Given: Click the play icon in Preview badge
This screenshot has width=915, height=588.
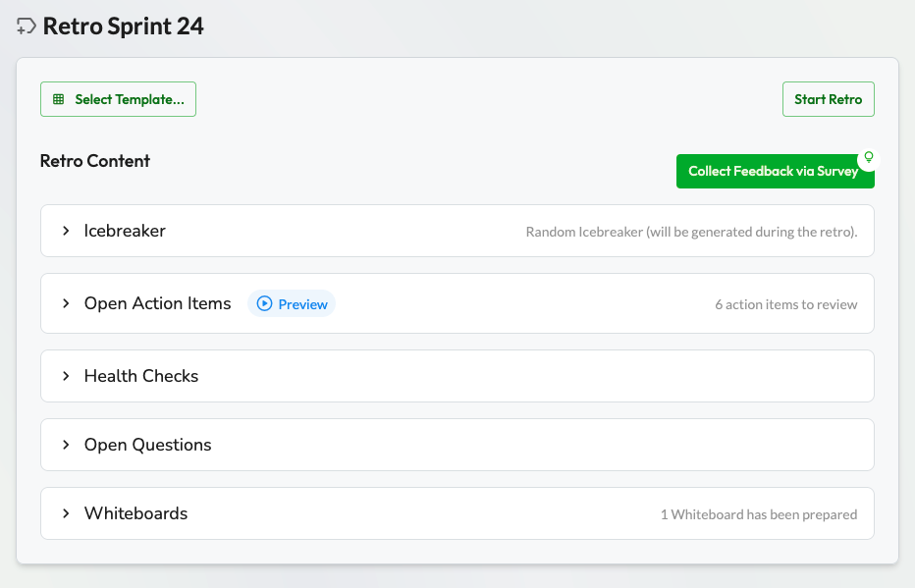Looking at the screenshot, I should (x=264, y=304).
